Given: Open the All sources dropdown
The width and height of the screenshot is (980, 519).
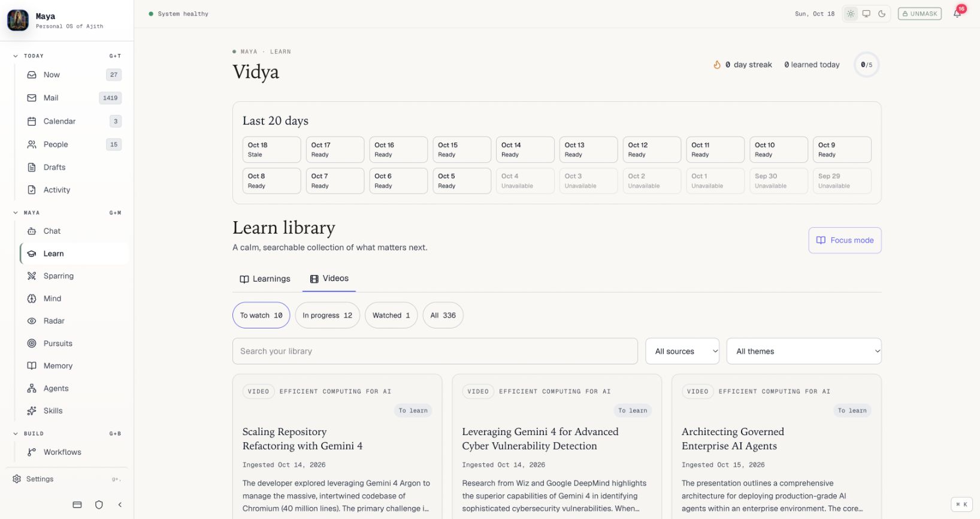Looking at the screenshot, I should tap(682, 351).
